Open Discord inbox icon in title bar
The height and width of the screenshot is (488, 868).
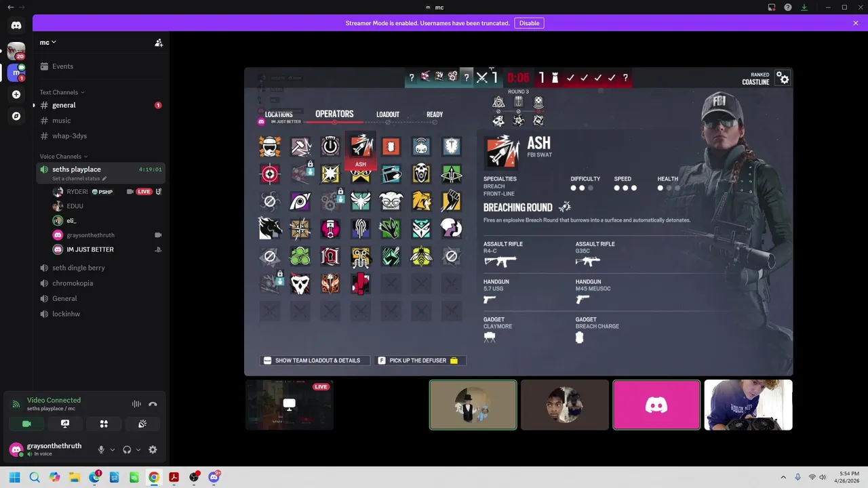tap(772, 7)
